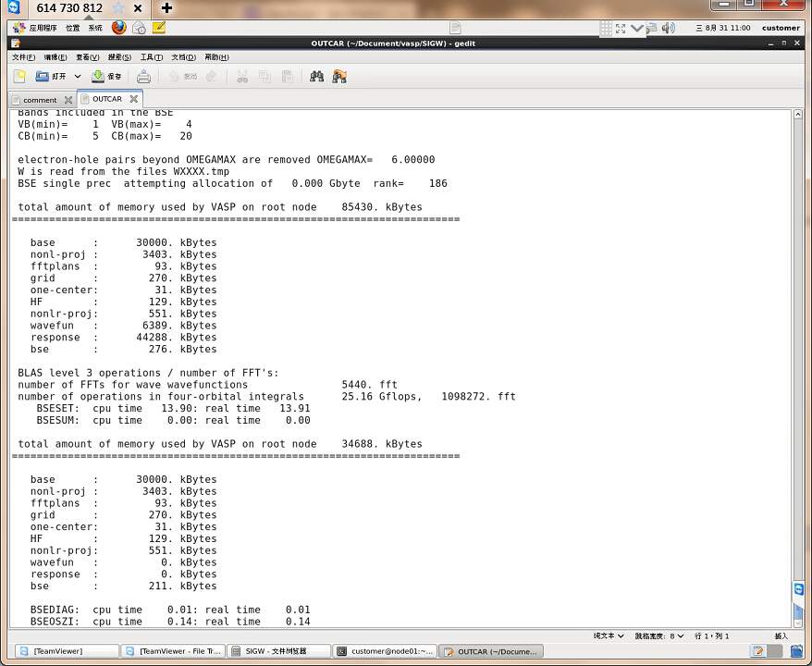The image size is (812, 666).
Task: Open the yellow notes launcher icon
Action: point(159,28)
